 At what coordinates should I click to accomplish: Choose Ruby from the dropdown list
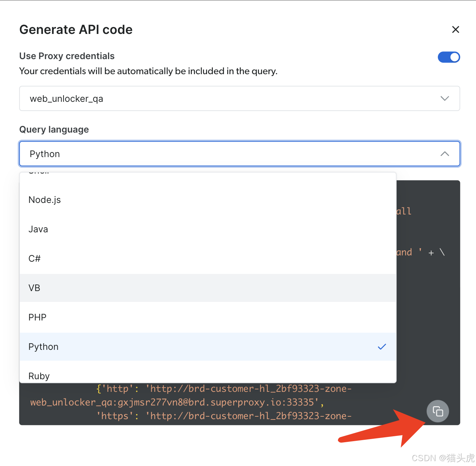tap(39, 376)
